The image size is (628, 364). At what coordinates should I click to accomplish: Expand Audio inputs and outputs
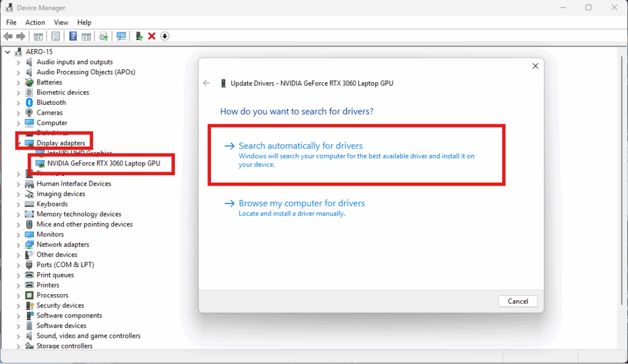click(18, 63)
